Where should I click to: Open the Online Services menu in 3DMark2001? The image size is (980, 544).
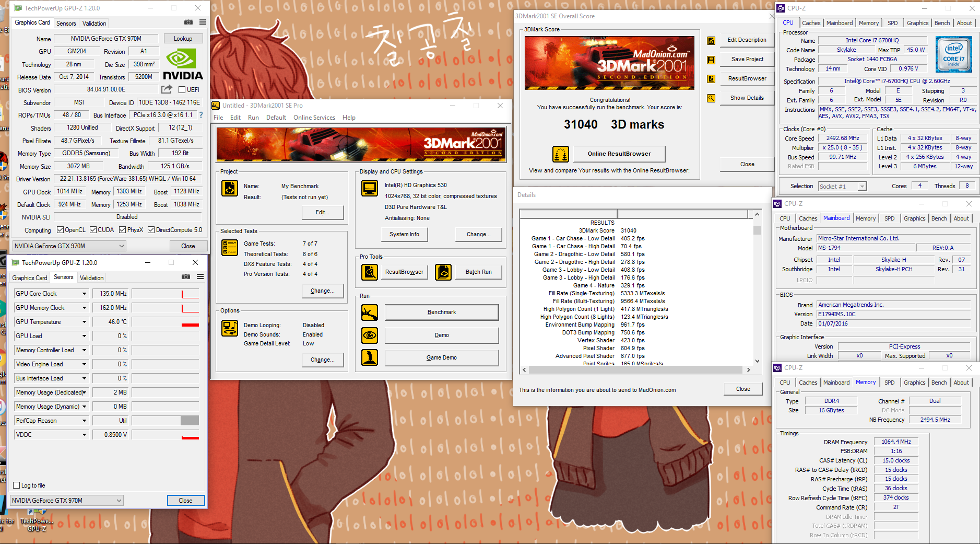click(314, 118)
